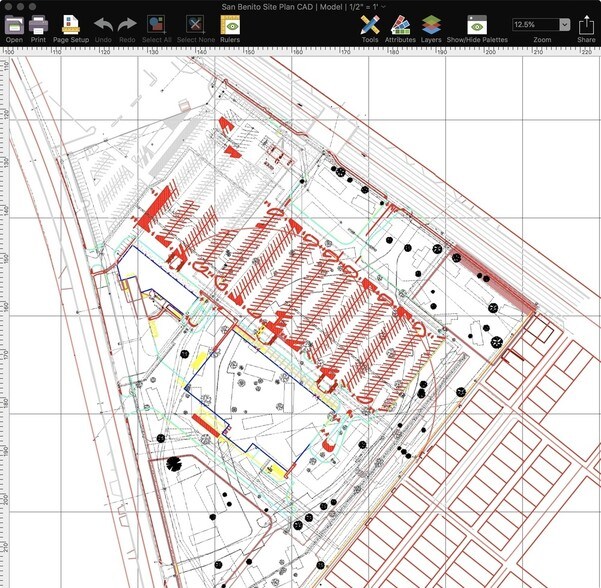
Task: Toggle the Rulers display
Action: [x=230, y=25]
